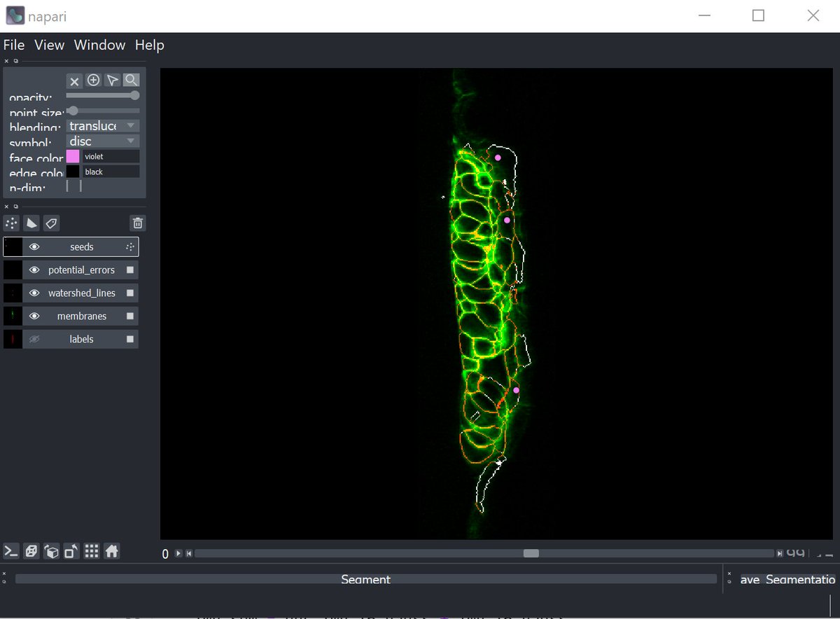Create a new shapes layer
Image resolution: width=840 pixels, height=619 pixels.
coord(31,223)
